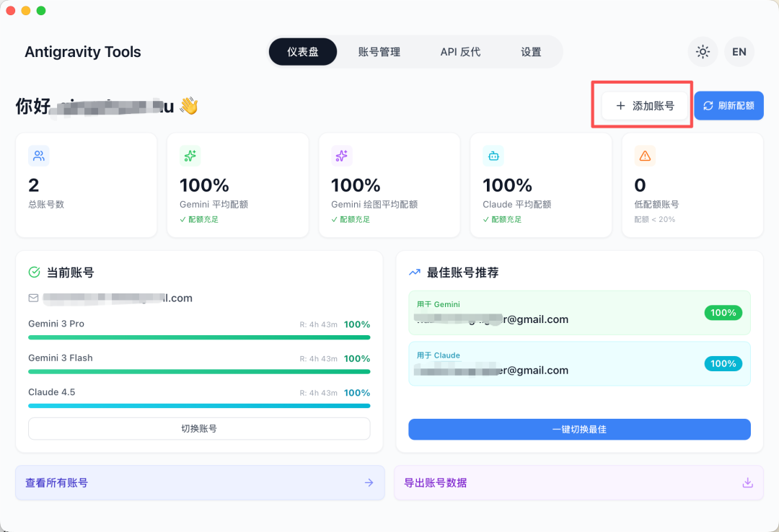Switch to the 账号管理 tab
This screenshot has width=779, height=532.
(x=379, y=52)
